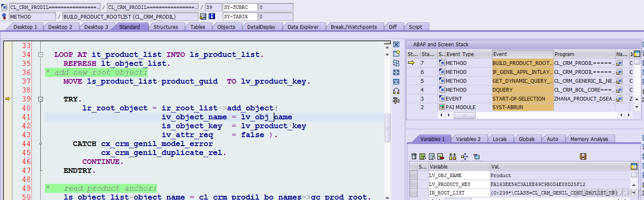644x200 pixels.
Task: Click the GET_DYNAMIC_QUERY_ event cell
Action: (x=523, y=81)
